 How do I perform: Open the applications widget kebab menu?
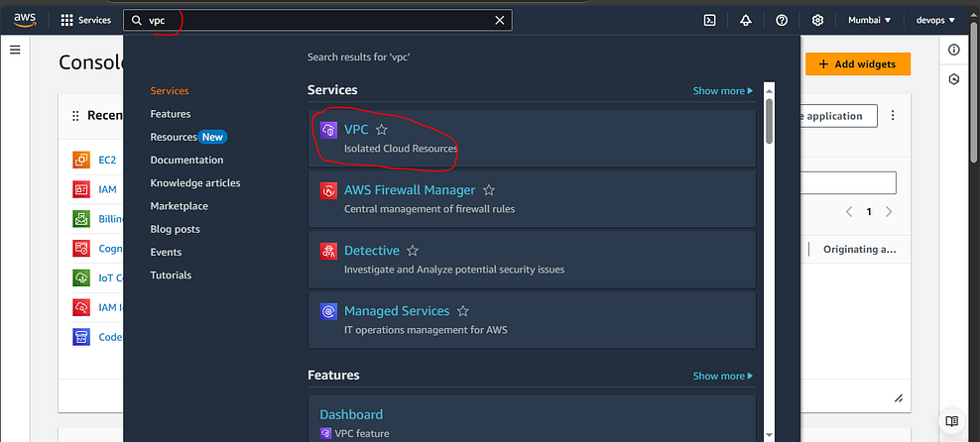click(893, 116)
